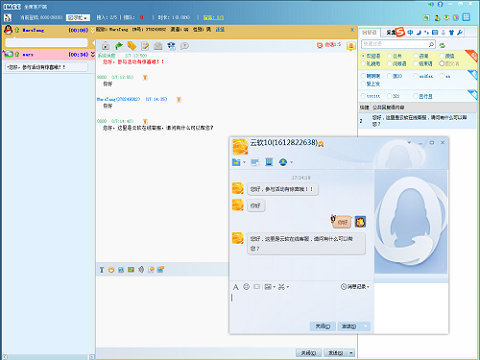Select the mars session row highlighted pink
Screen dimensions: 480x360
(48, 54)
